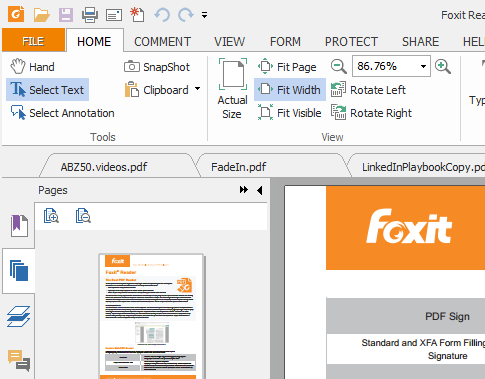Click the email document icon in quick access
The image size is (485, 379).
114,15
